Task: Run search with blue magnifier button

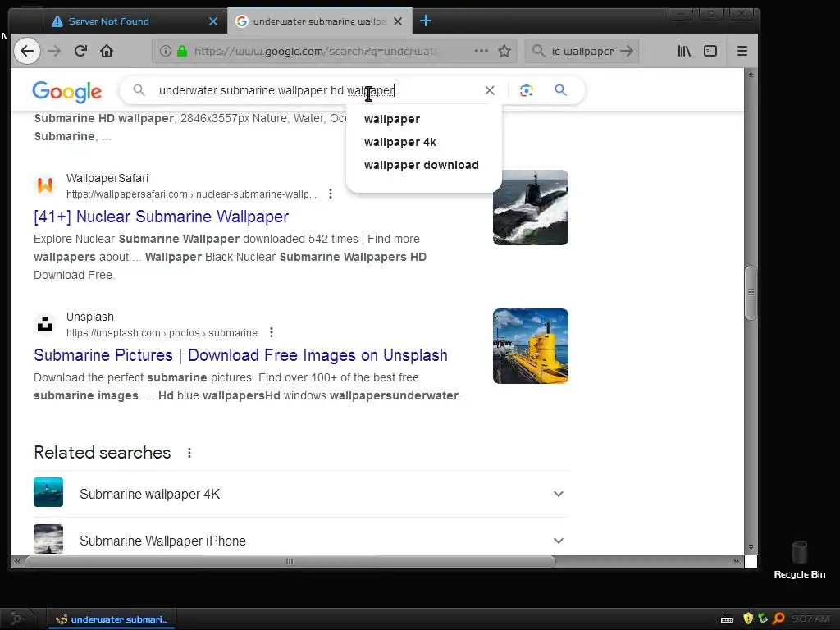Action: click(560, 90)
